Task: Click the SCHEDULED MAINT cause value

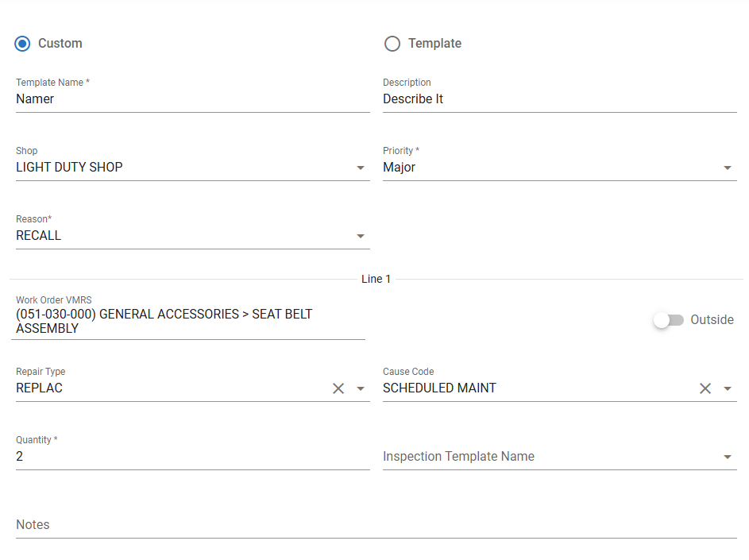Action: [x=440, y=388]
